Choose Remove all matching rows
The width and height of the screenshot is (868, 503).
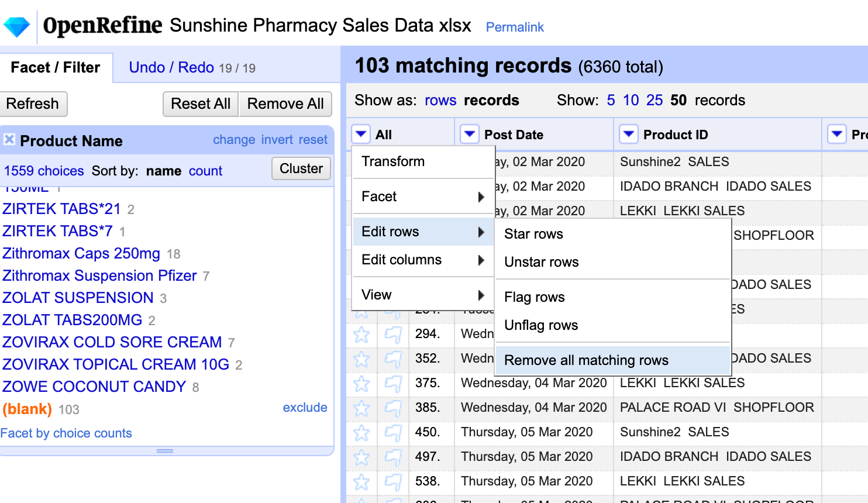point(586,360)
